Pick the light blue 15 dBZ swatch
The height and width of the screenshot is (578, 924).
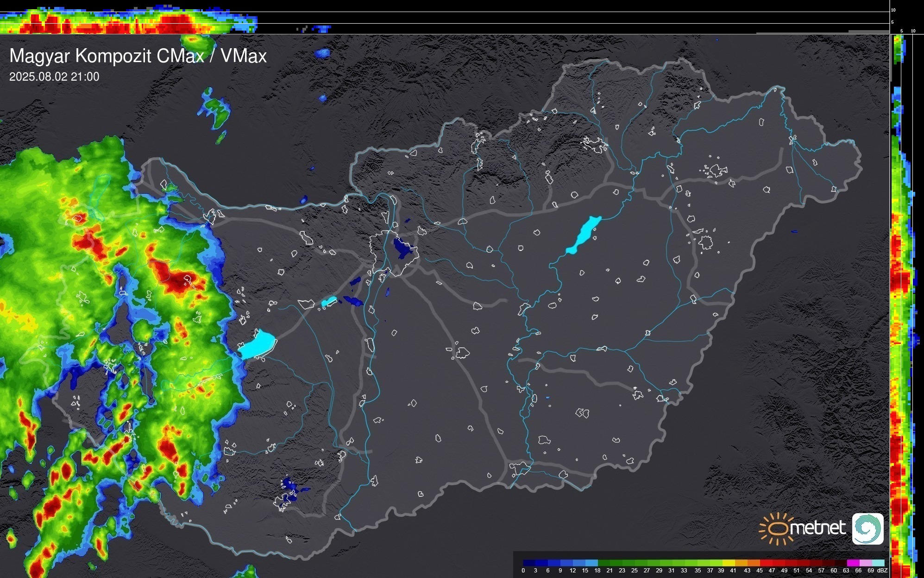[x=591, y=563]
